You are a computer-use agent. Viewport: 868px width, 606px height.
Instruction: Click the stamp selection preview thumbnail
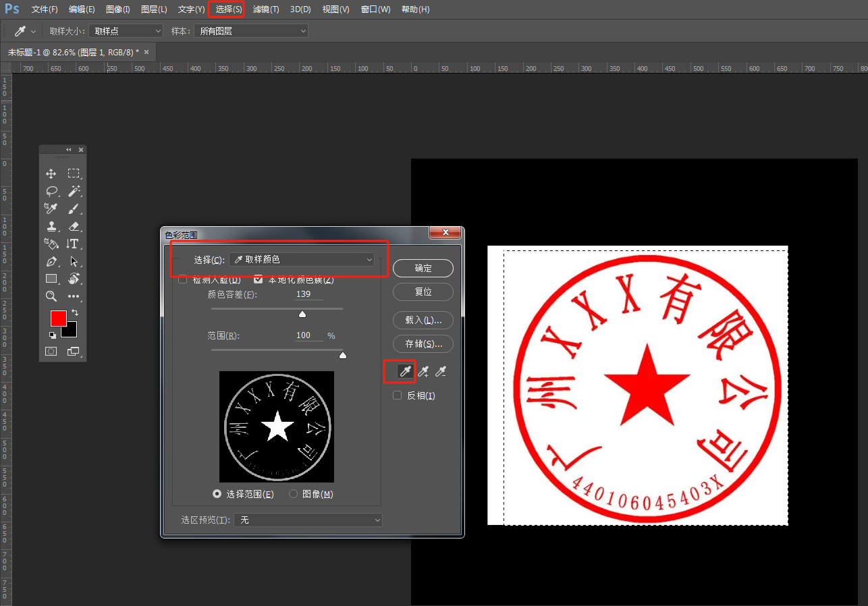pos(277,426)
